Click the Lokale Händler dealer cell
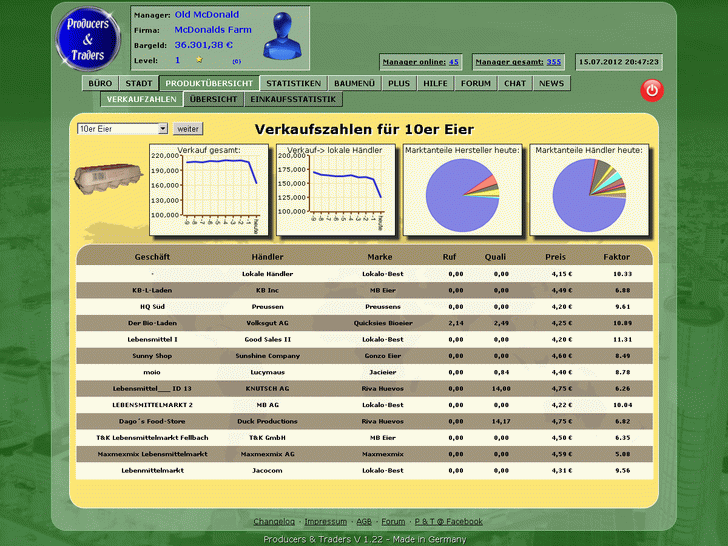This screenshot has width=728, height=546. pyautogui.click(x=267, y=274)
